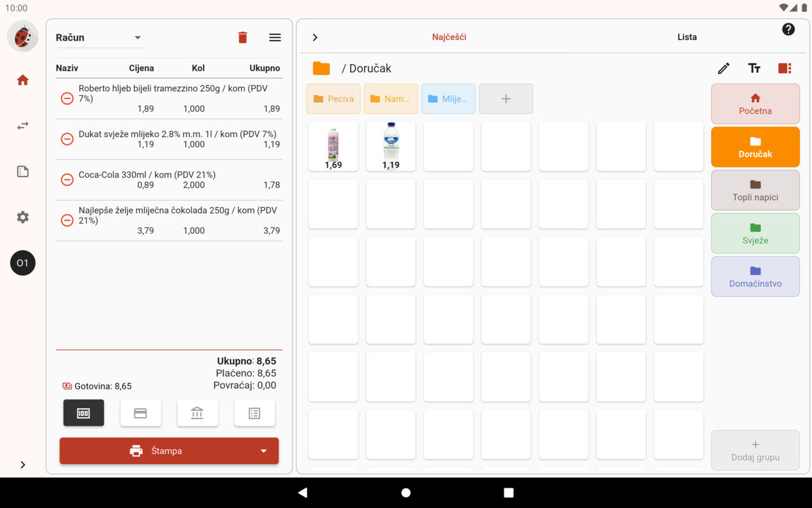This screenshot has width=812, height=508.
Task: Go to Home in the sidebar
Action: [x=23, y=80]
